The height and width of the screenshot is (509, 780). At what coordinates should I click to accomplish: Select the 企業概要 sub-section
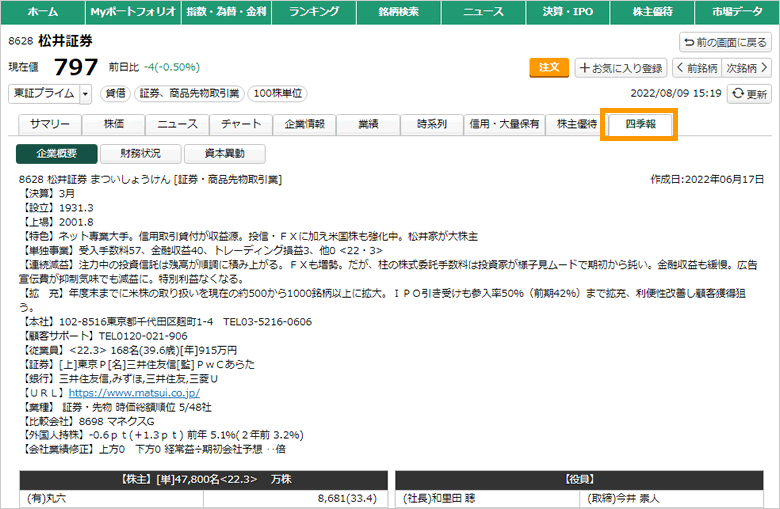point(57,154)
